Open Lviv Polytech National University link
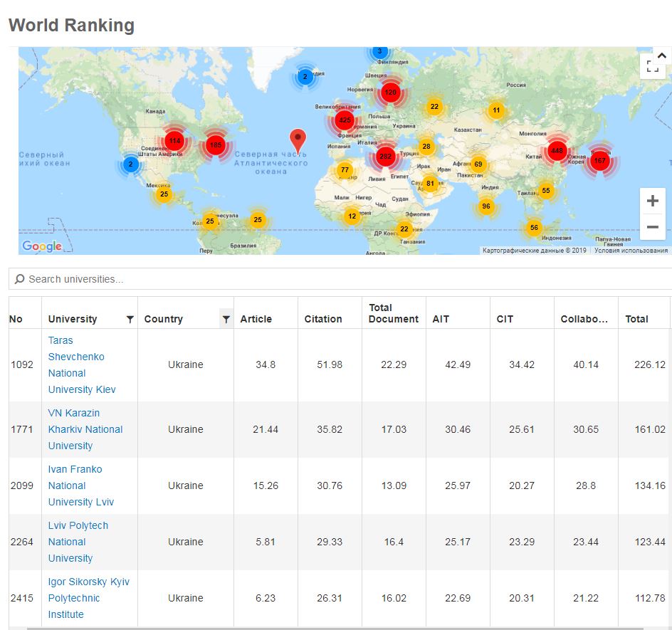 78,542
